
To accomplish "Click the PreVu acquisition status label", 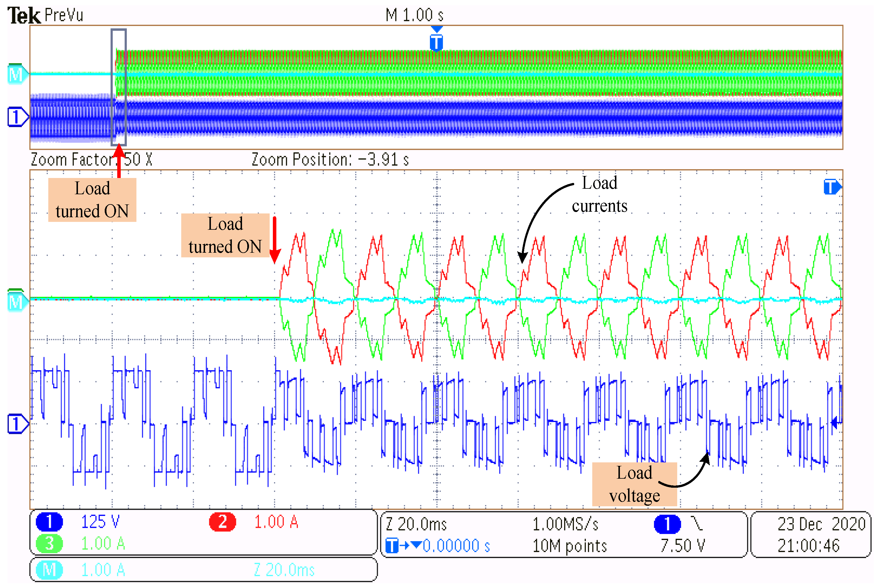I will (64, 15).
